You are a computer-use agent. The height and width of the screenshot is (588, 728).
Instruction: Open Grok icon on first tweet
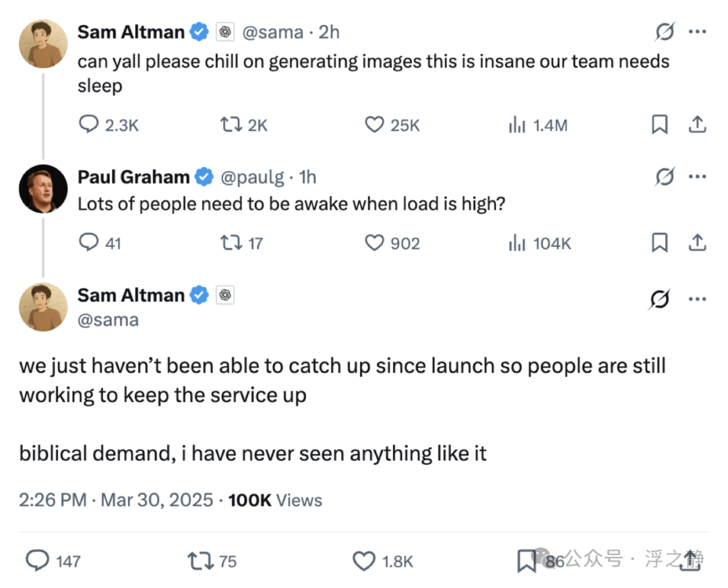pos(665,32)
